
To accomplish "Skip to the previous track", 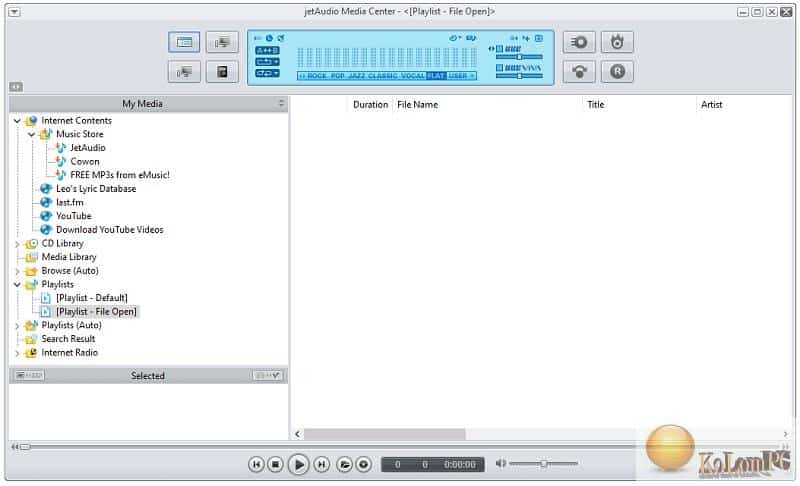I will point(256,464).
